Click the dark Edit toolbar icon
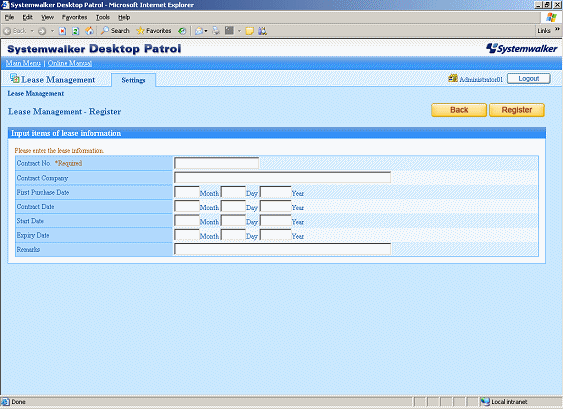Viewport: 563px width, 409px height. pyautogui.click(x=229, y=31)
